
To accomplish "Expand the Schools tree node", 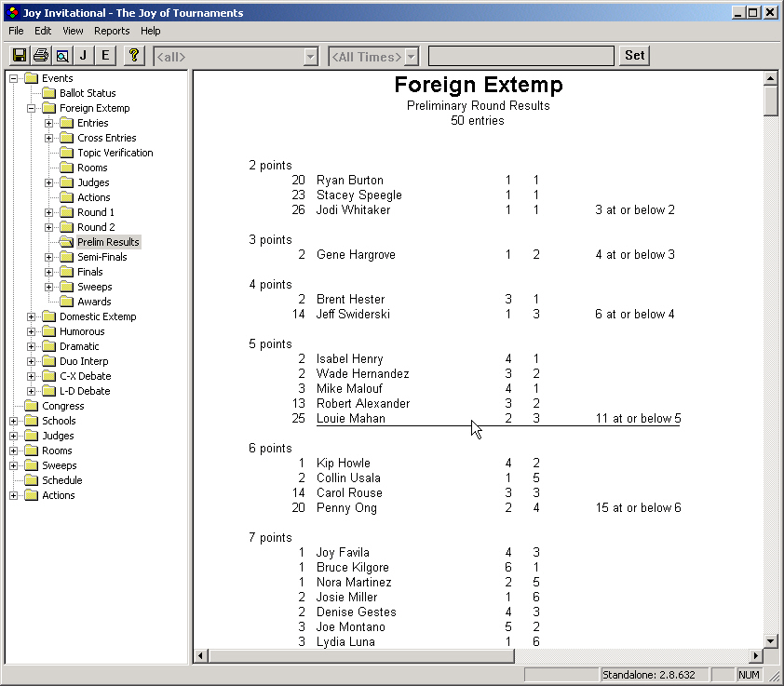I will (x=14, y=421).
